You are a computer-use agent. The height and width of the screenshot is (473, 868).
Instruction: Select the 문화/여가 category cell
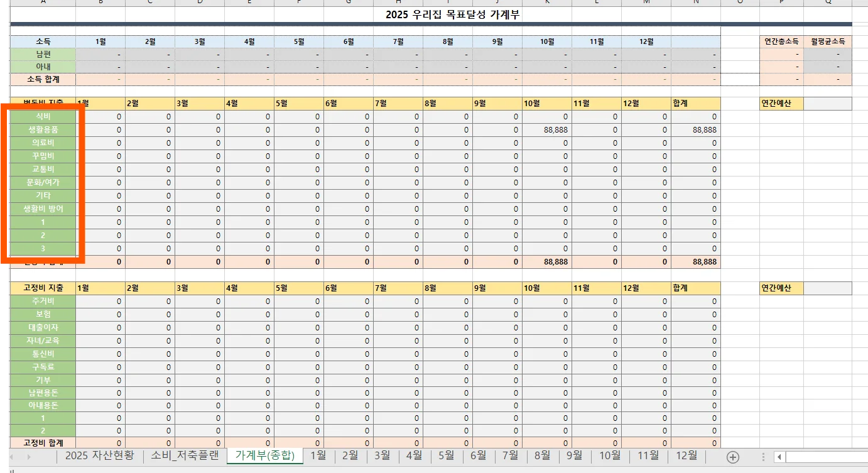[43, 182]
